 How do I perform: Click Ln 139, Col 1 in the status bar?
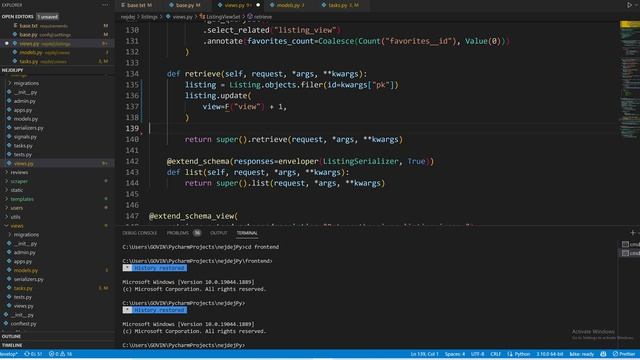[424, 354]
